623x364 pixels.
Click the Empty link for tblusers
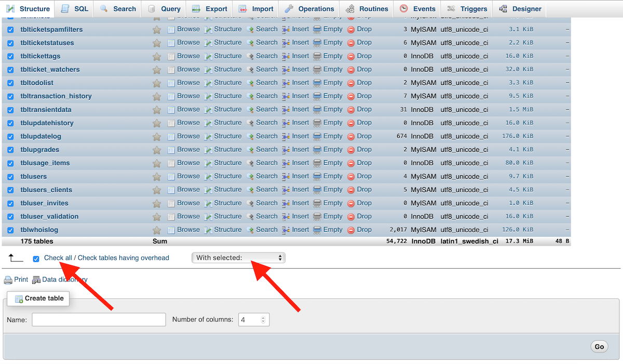point(333,176)
